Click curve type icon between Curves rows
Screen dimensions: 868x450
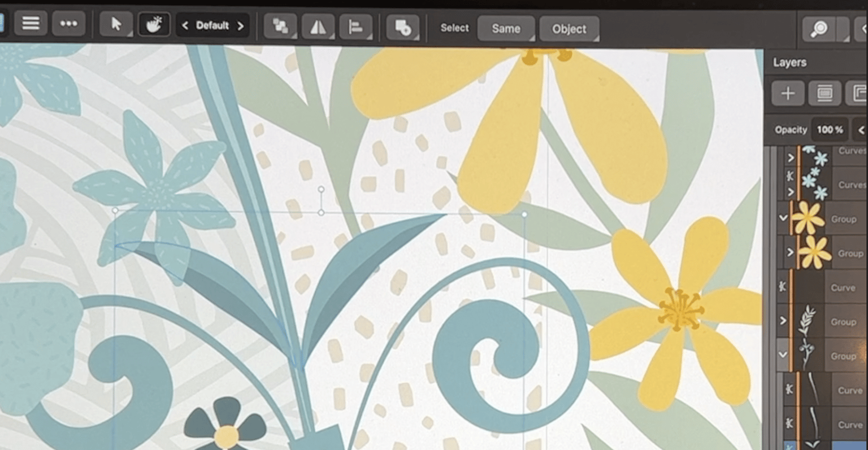point(791,176)
